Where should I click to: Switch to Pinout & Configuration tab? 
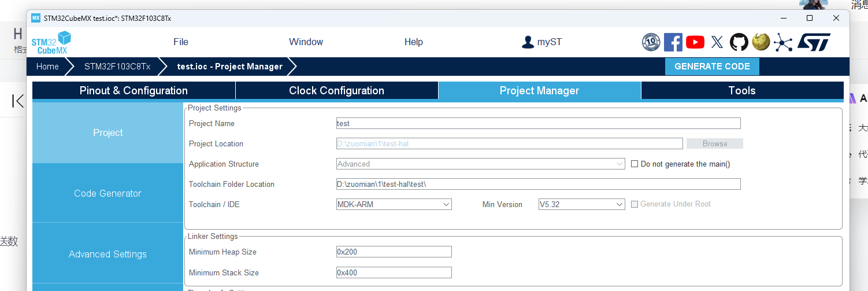pyautogui.click(x=133, y=90)
